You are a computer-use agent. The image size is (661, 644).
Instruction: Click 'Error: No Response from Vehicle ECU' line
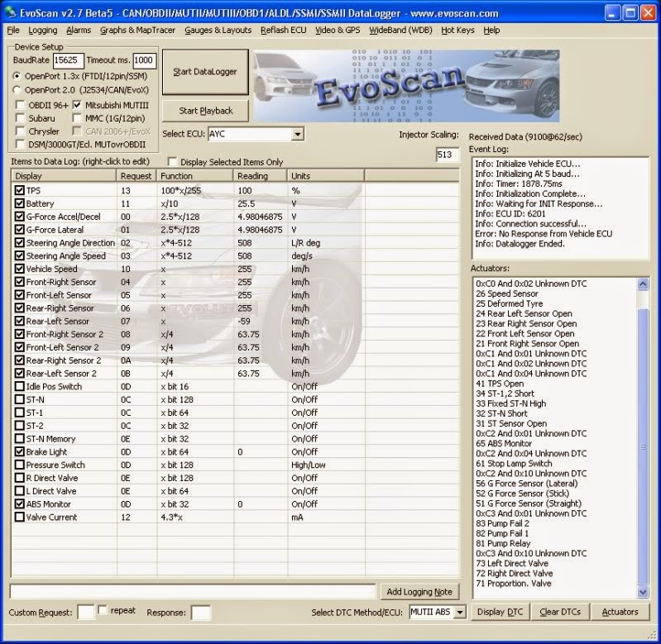tap(544, 234)
